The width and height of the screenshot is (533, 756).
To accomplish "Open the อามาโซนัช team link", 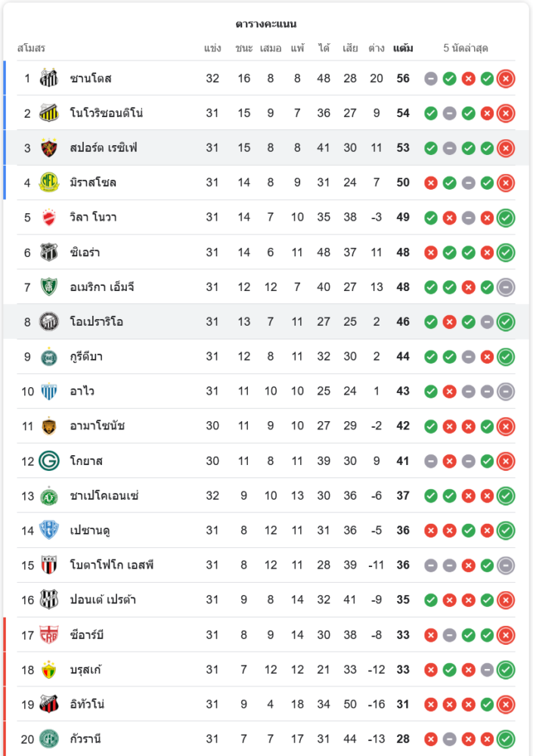I will (x=98, y=426).
